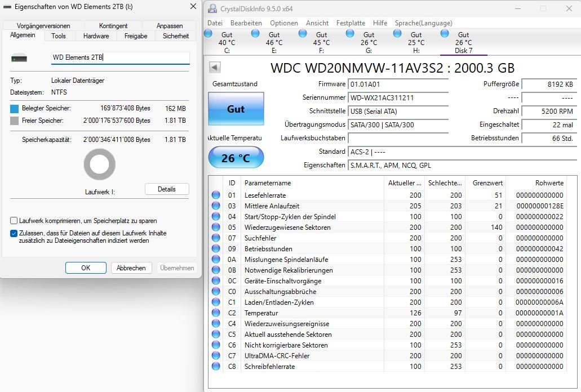Image resolution: width=581 pixels, height=392 pixels.
Task: Click the status orb for Aktuell ausstehende Sektoren
Action: point(216,334)
